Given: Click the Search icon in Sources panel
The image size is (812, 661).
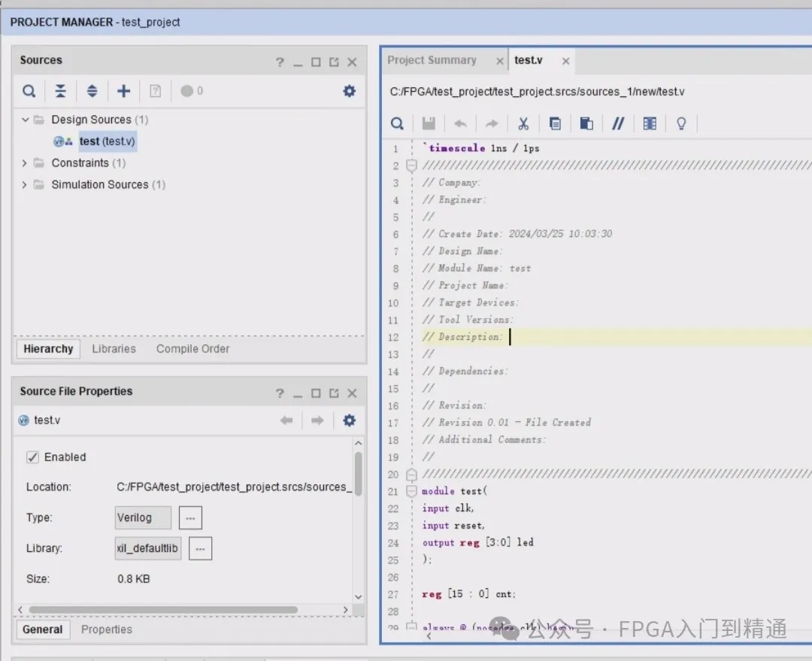Looking at the screenshot, I should click(29, 91).
